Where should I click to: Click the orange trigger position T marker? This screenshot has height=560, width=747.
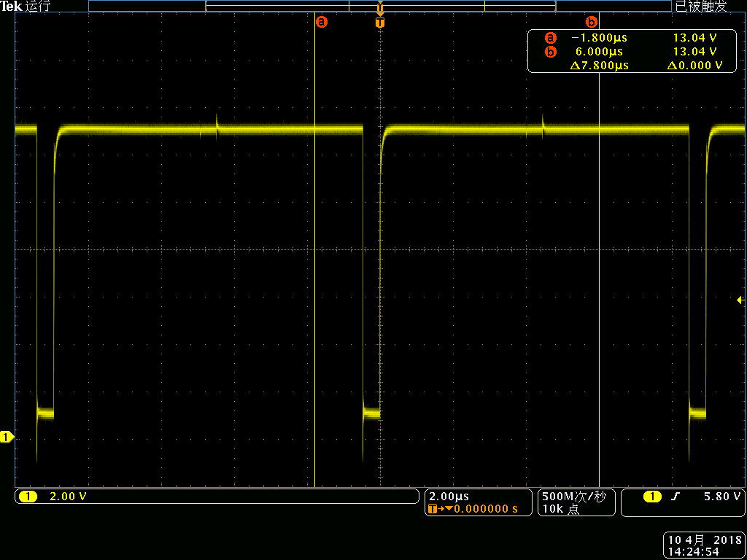point(380,22)
